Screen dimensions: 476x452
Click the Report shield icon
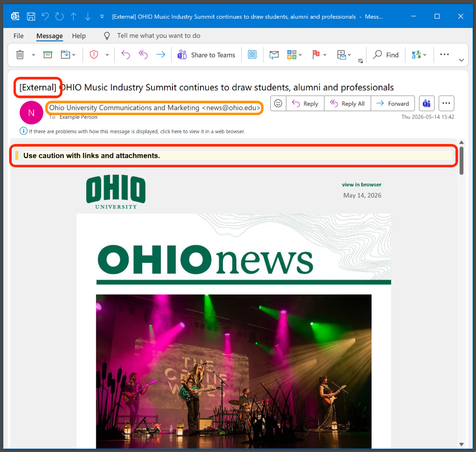point(94,55)
